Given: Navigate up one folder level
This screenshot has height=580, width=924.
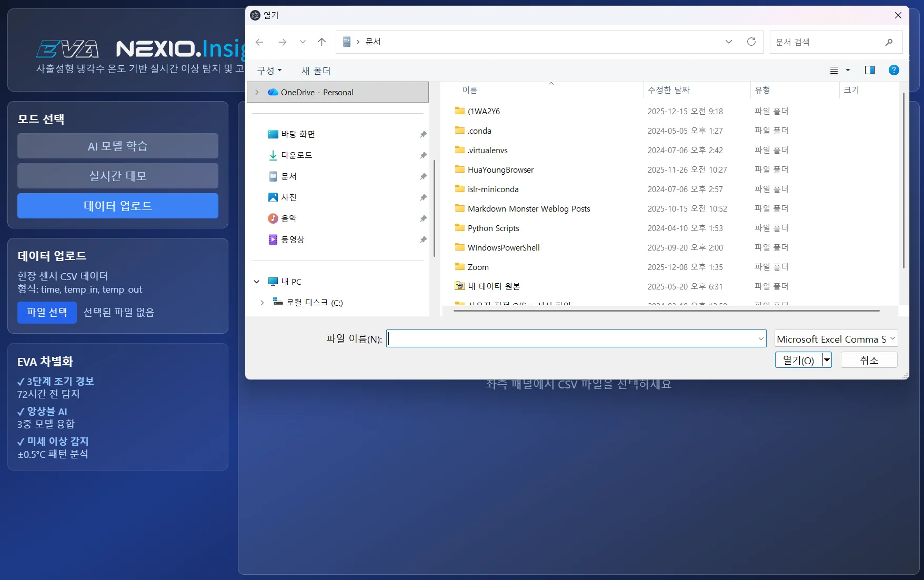Looking at the screenshot, I should pos(322,42).
